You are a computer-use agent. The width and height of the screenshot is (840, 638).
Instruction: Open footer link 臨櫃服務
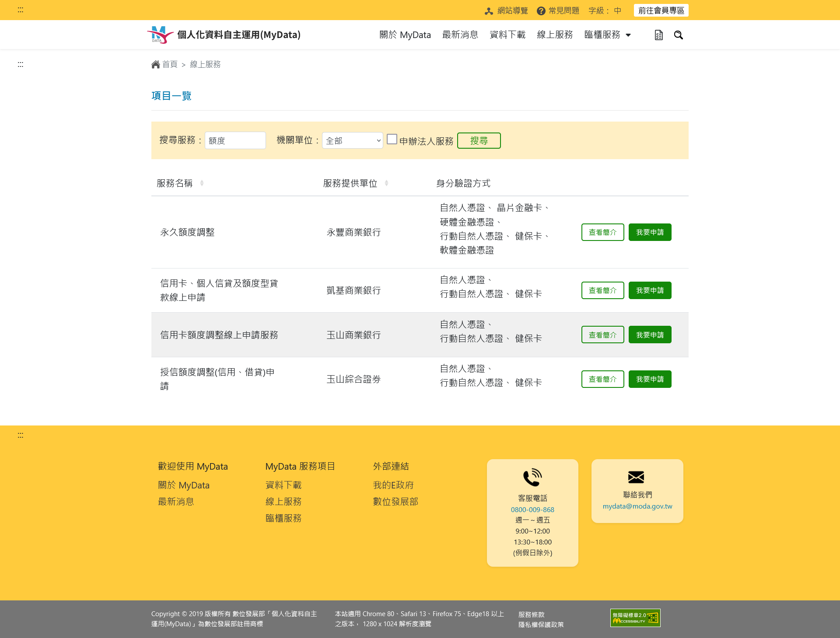click(283, 518)
